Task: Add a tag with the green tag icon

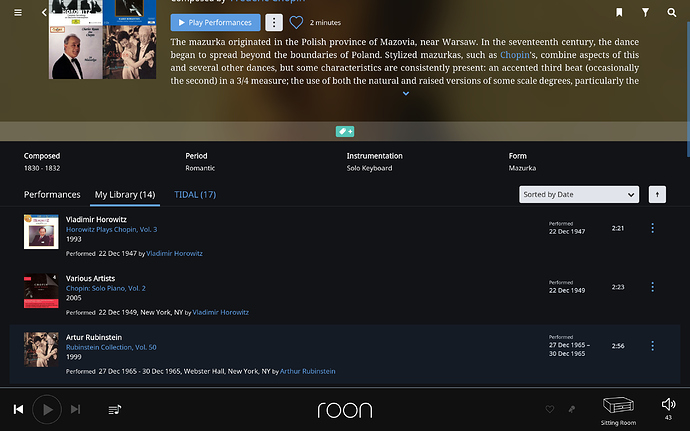Action: tap(345, 131)
